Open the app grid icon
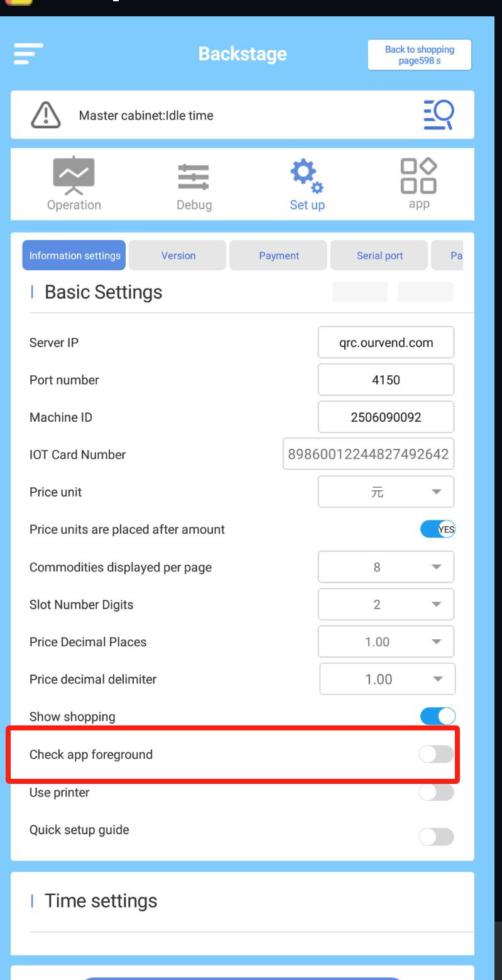 pyautogui.click(x=418, y=175)
